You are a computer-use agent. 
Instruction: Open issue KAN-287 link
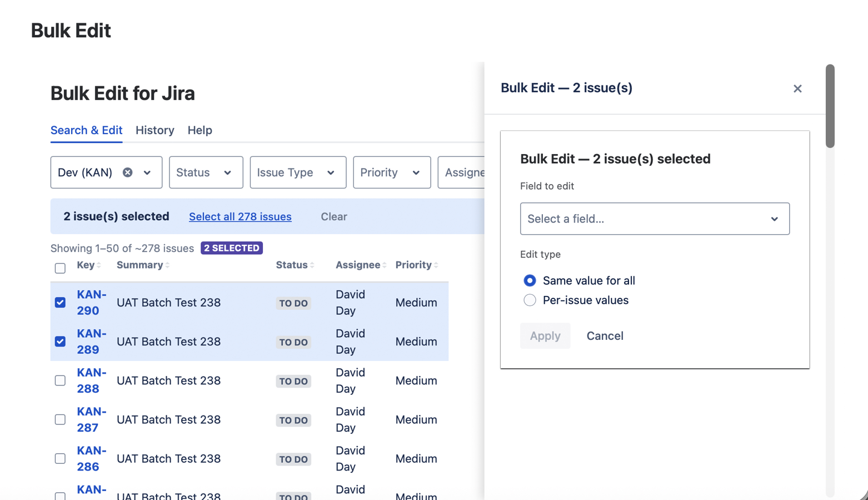[92, 419]
